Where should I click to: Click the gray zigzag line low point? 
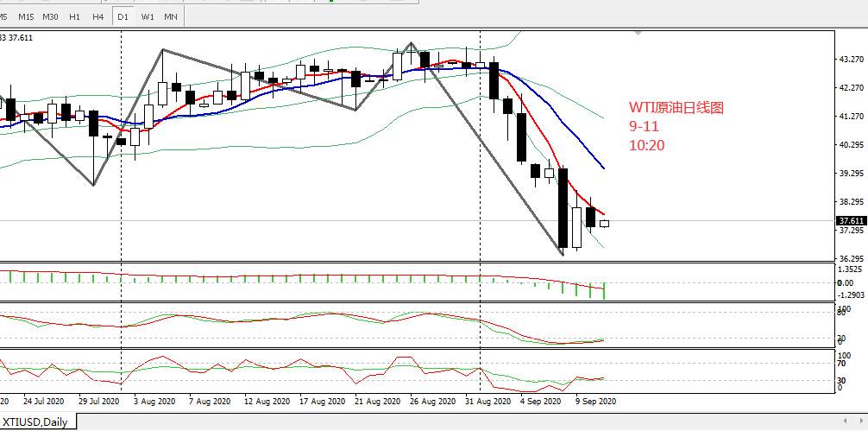(x=563, y=255)
